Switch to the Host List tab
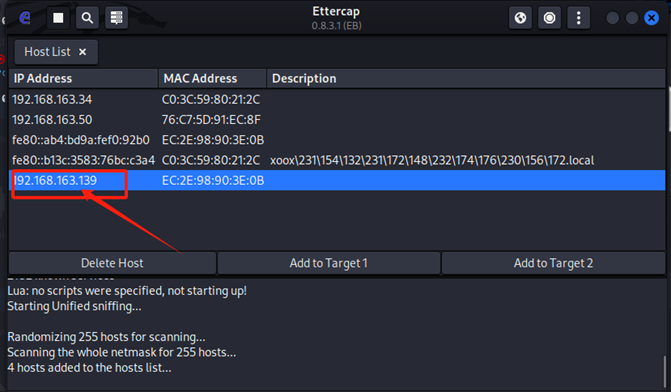The image size is (671, 392). click(x=48, y=52)
